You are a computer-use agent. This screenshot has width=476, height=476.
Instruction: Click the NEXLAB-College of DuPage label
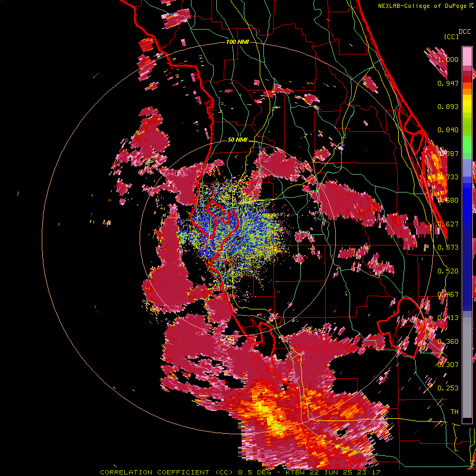pyautogui.click(x=422, y=6)
